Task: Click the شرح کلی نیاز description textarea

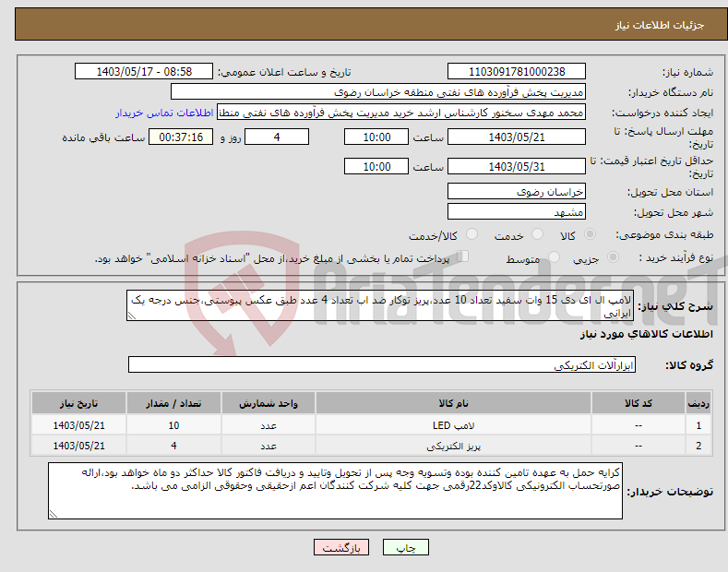Action: pyautogui.click(x=380, y=305)
